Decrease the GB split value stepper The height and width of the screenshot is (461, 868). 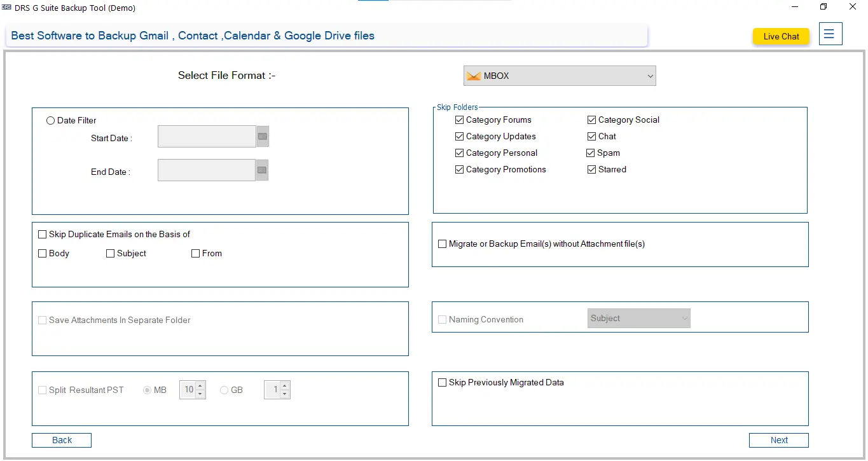pos(285,394)
